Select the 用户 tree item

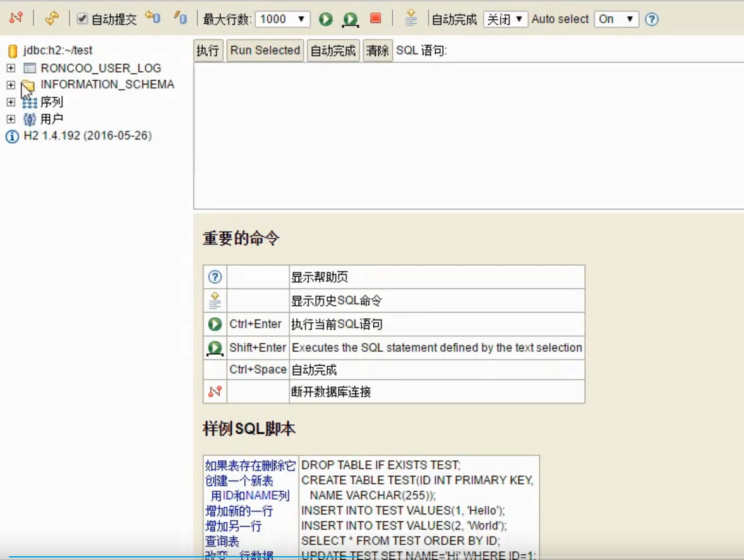click(x=52, y=119)
